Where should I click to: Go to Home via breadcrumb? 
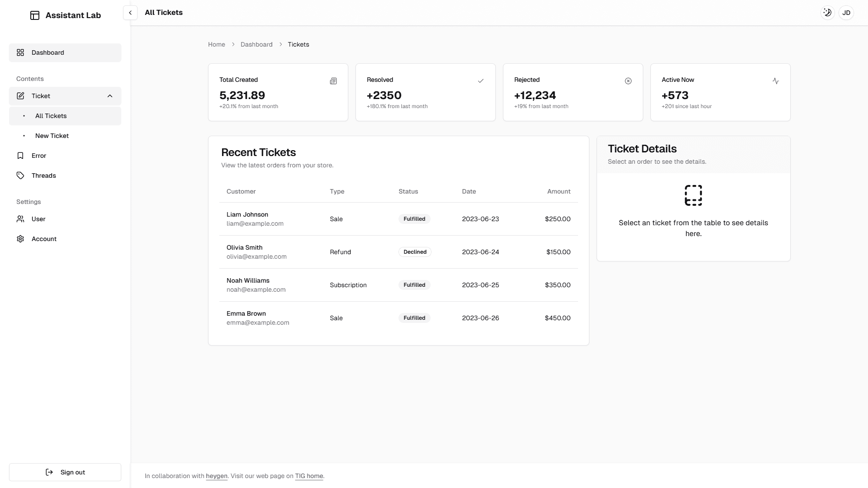[216, 44]
